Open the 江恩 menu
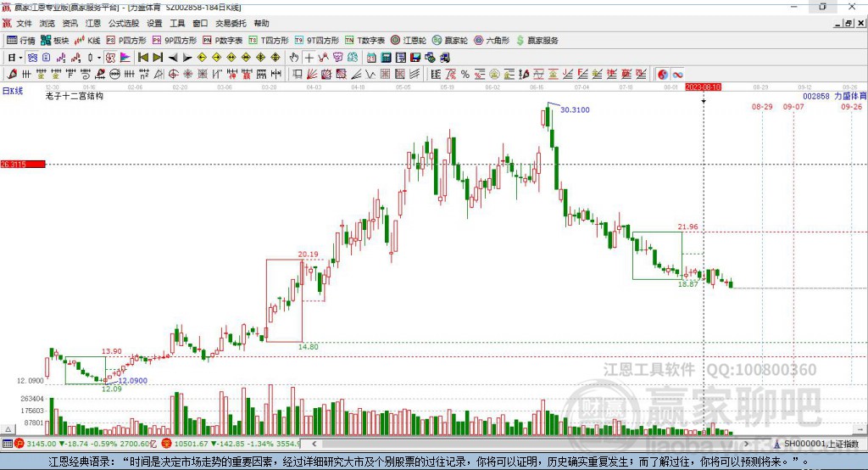The width and height of the screenshot is (868, 470). tap(93, 23)
